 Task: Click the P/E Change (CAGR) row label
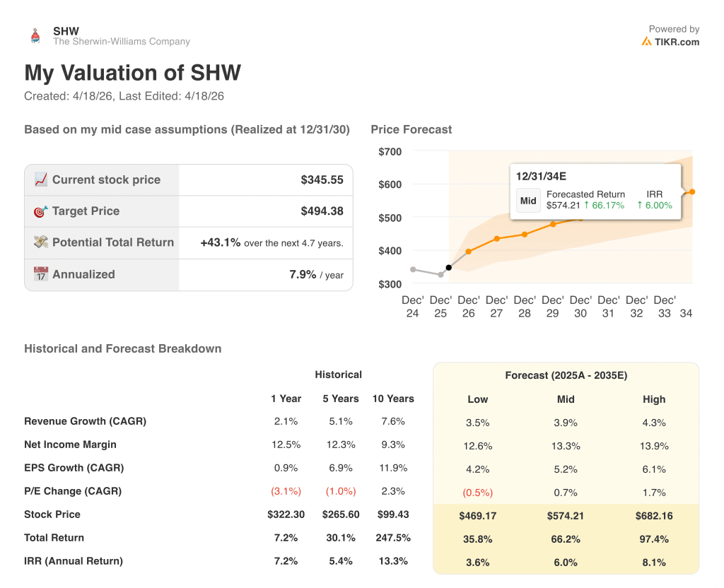73,491
